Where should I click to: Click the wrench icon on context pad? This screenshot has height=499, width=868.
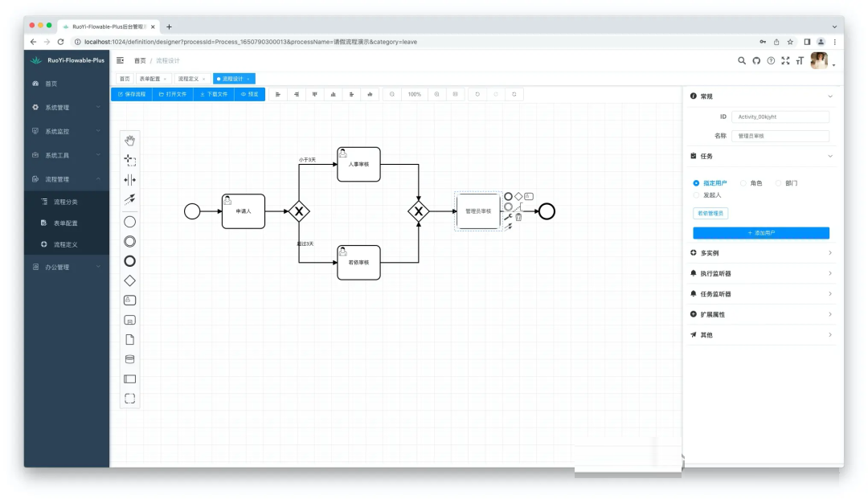(x=508, y=217)
